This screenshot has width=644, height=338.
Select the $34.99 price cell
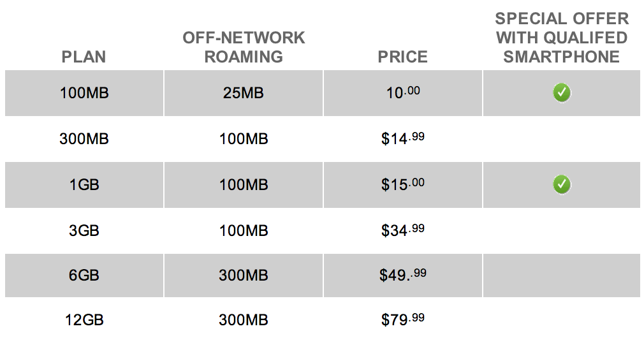[x=402, y=230]
